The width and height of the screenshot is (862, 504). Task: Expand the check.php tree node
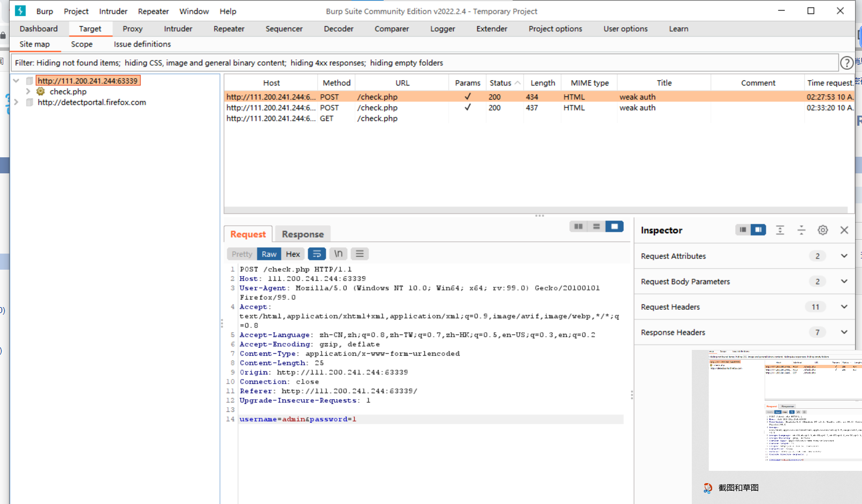click(28, 91)
